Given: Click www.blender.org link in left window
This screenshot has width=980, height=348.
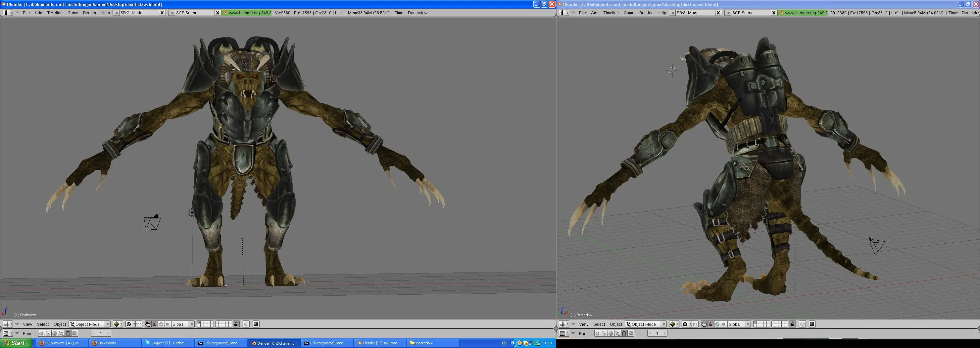Looking at the screenshot, I should (247, 13).
